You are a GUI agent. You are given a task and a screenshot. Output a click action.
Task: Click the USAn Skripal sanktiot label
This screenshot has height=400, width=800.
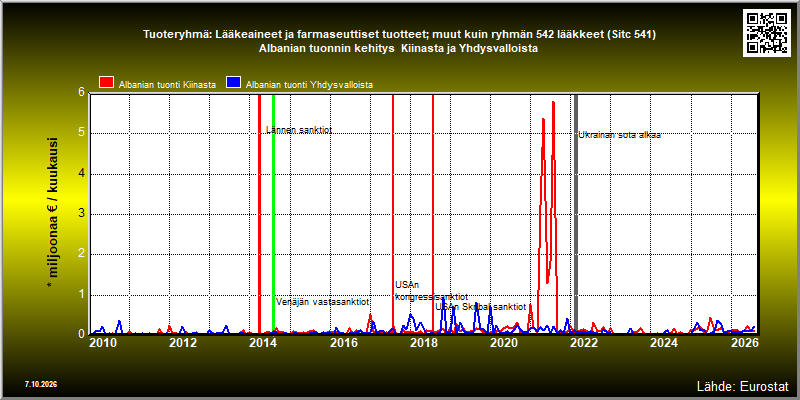[481, 307]
